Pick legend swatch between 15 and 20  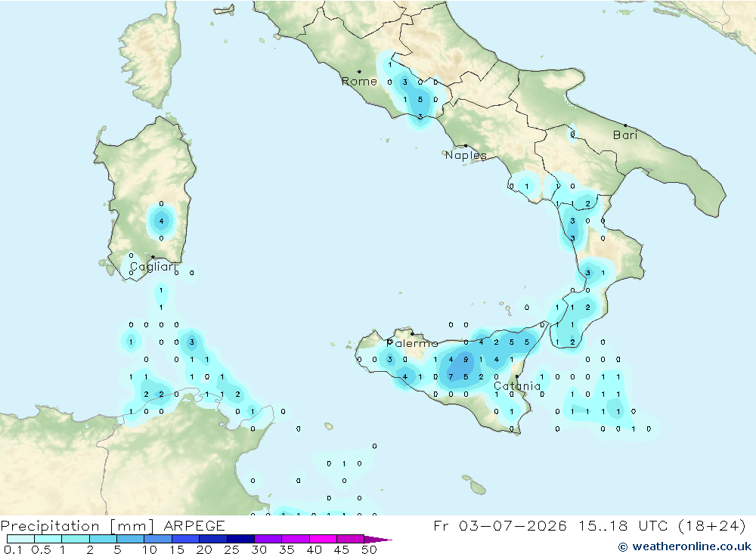(186, 539)
